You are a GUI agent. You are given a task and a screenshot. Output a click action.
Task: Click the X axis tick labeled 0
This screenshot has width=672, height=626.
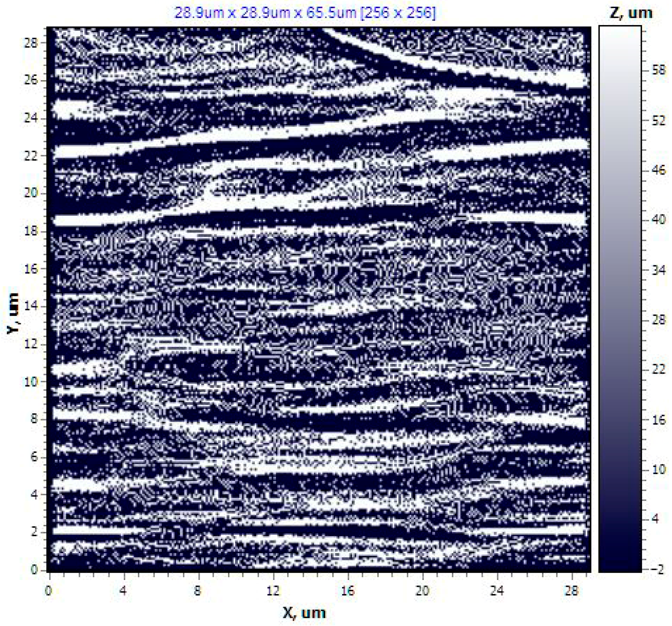(x=49, y=591)
